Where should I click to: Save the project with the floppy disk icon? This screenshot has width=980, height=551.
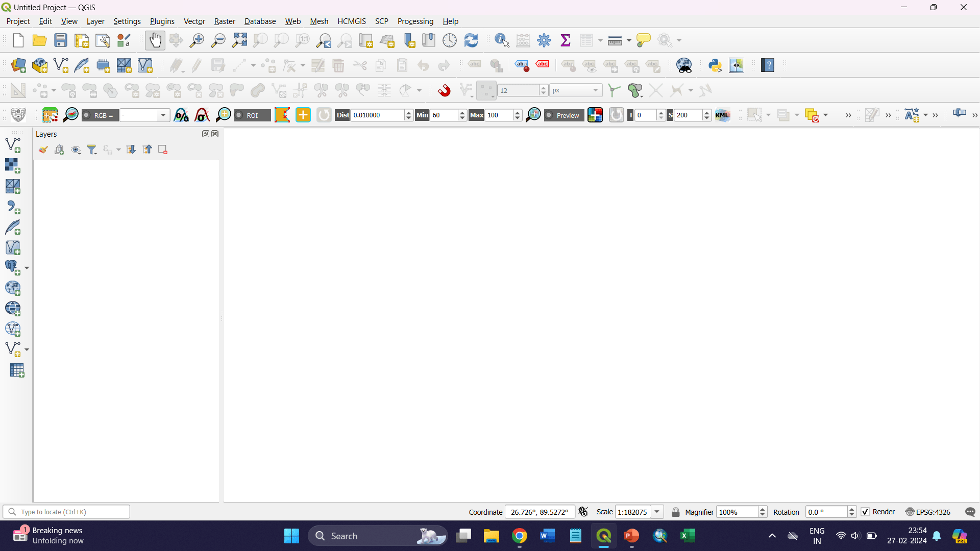tap(61, 40)
